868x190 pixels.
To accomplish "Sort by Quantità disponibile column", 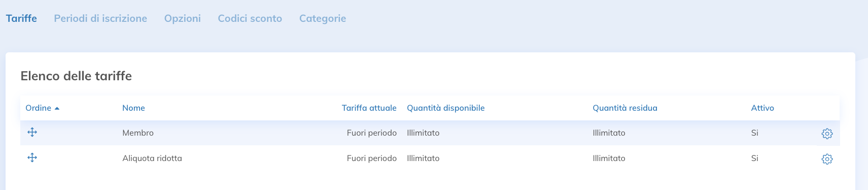I will pyautogui.click(x=446, y=108).
